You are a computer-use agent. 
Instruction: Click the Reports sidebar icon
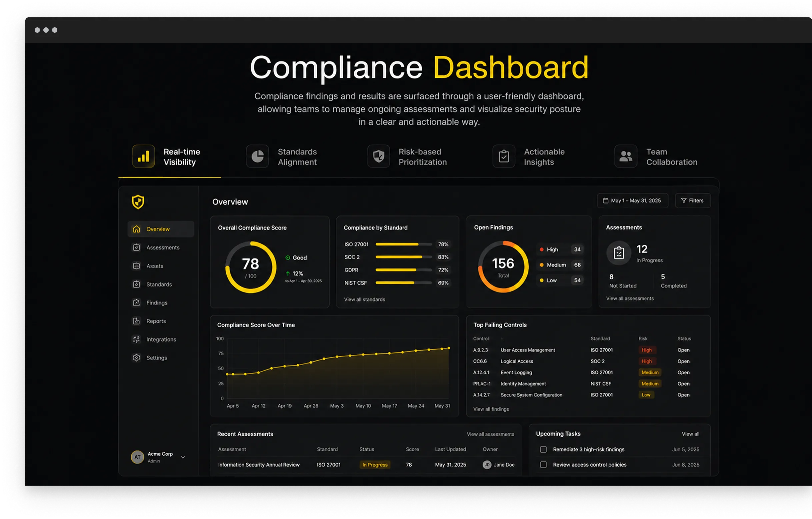point(136,321)
